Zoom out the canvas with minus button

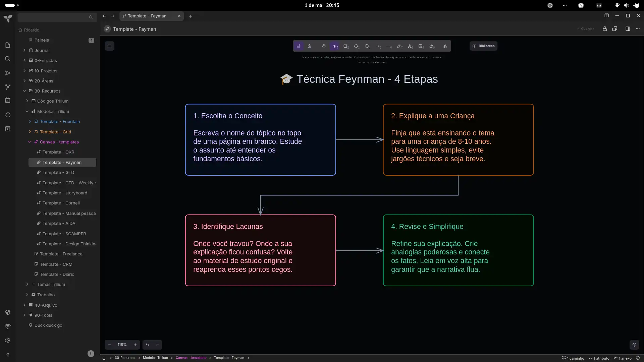coord(109,345)
